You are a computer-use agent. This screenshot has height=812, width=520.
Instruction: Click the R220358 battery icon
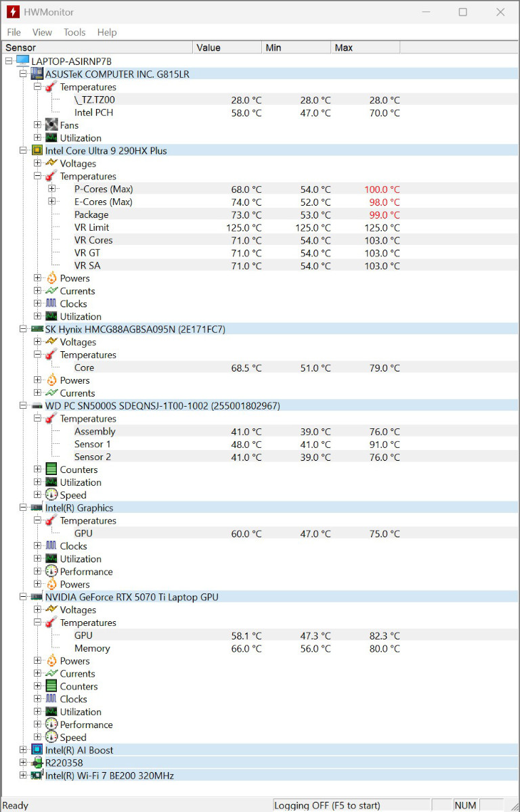[37, 763]
